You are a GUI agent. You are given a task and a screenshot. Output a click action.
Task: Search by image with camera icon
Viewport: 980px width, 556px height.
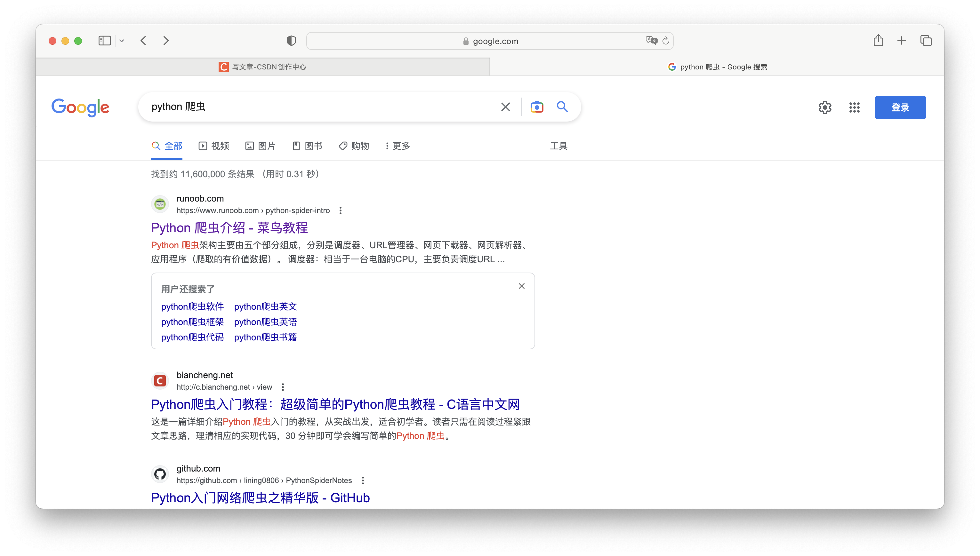[537, 107]
